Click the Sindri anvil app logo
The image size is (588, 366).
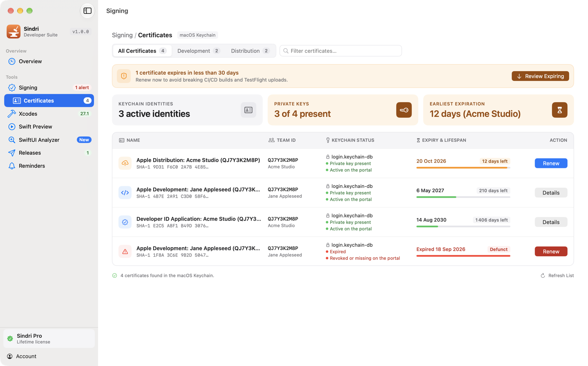[x=13, y=31]
